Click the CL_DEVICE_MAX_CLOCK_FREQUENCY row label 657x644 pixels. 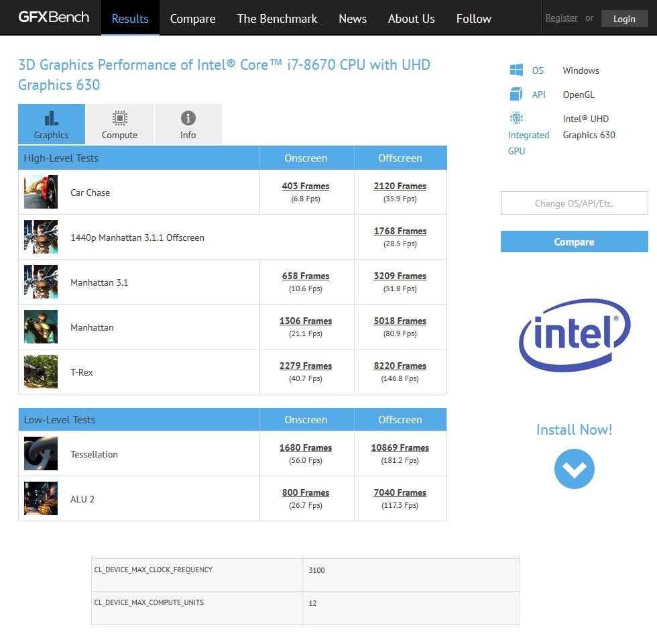click(x=154, y=570)
